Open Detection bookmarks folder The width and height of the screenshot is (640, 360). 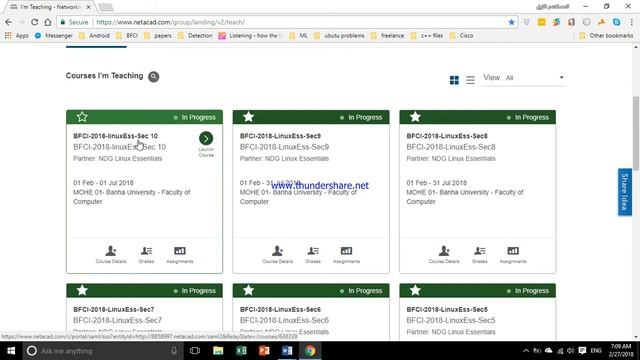click(x=196, y=36)
